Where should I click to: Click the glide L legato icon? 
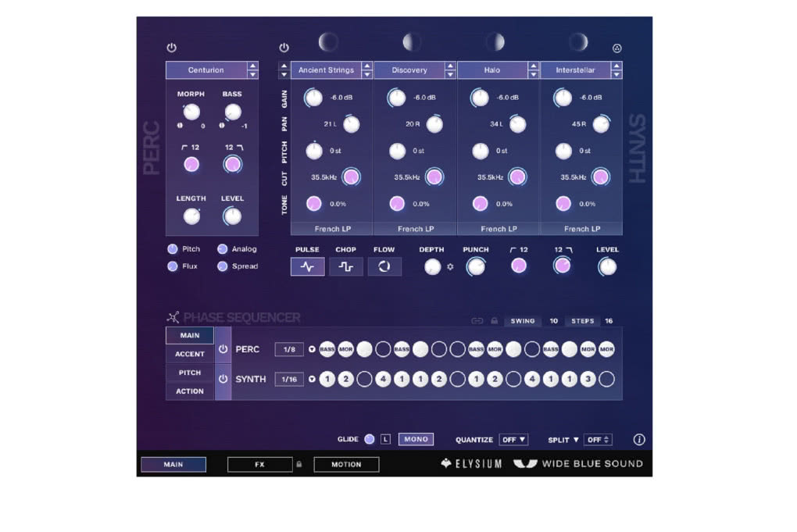point(386,440)
